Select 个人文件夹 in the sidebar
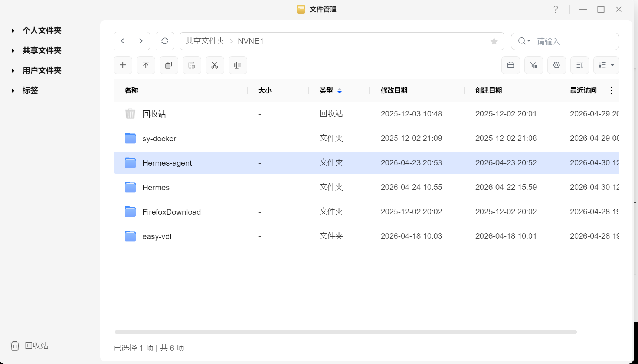The height and width of the screenshot is (364, 638). [x=42, y=30]
